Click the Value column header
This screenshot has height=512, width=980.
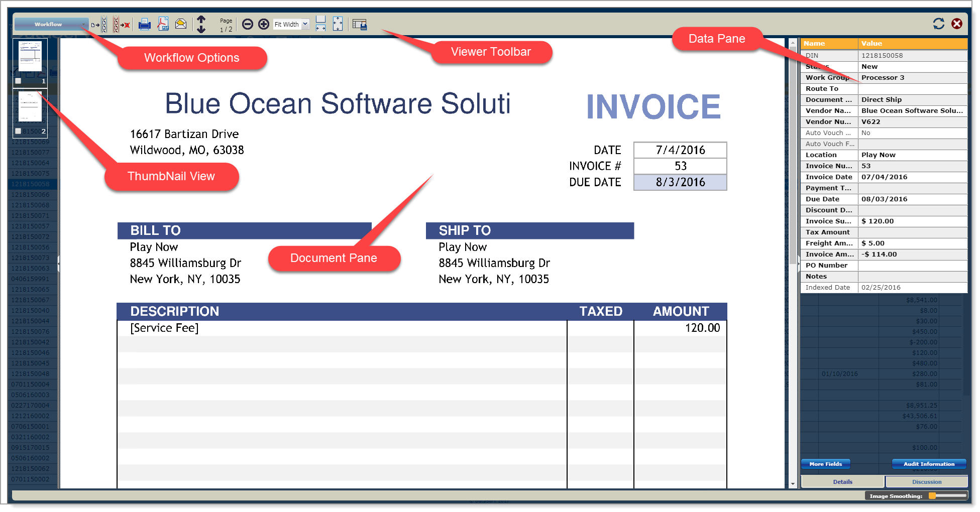(x=913, y=44)
